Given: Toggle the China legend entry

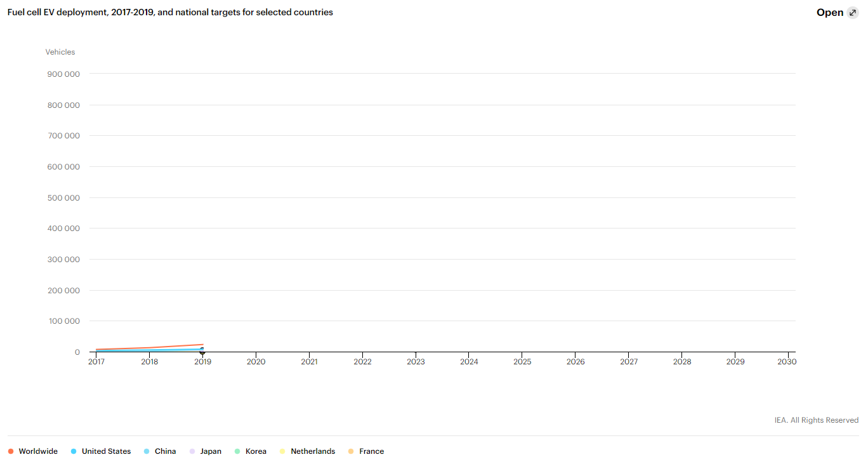Looking at the screenshot, I should point(160,451).
